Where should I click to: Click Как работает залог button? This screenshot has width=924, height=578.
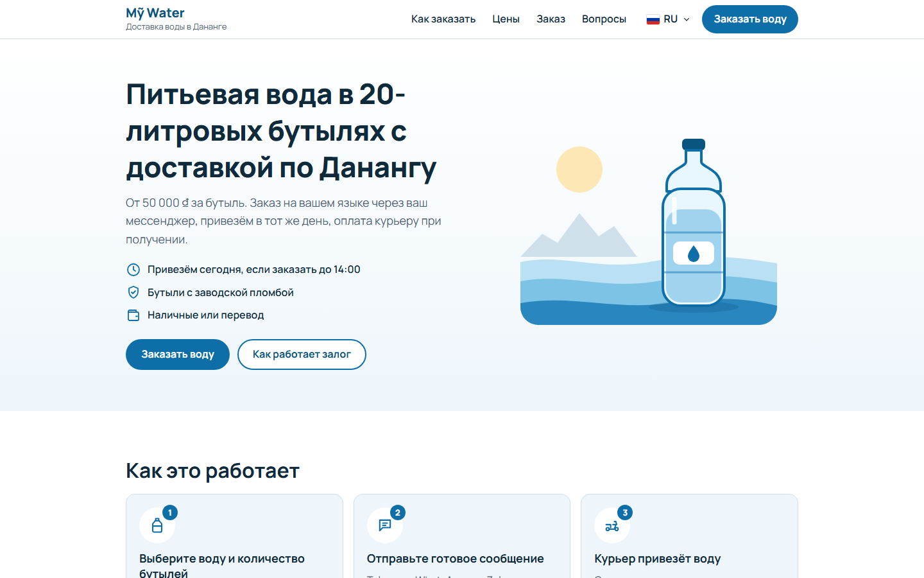302,355
